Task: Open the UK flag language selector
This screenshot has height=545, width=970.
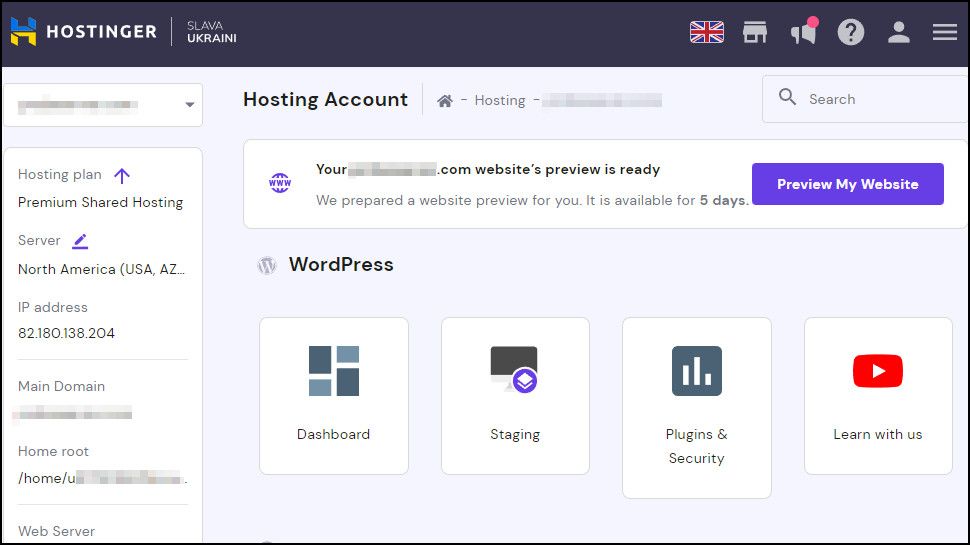Action: point(706,32)
